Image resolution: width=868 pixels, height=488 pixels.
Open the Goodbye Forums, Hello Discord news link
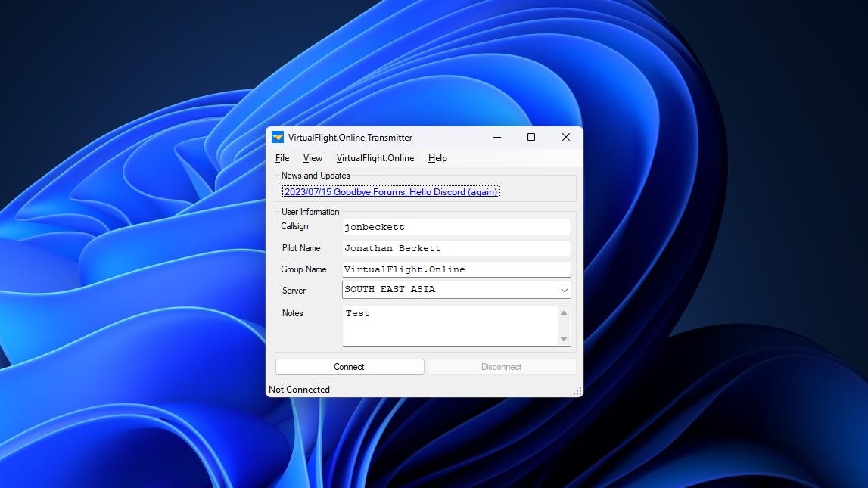click(x=390, y=192)
